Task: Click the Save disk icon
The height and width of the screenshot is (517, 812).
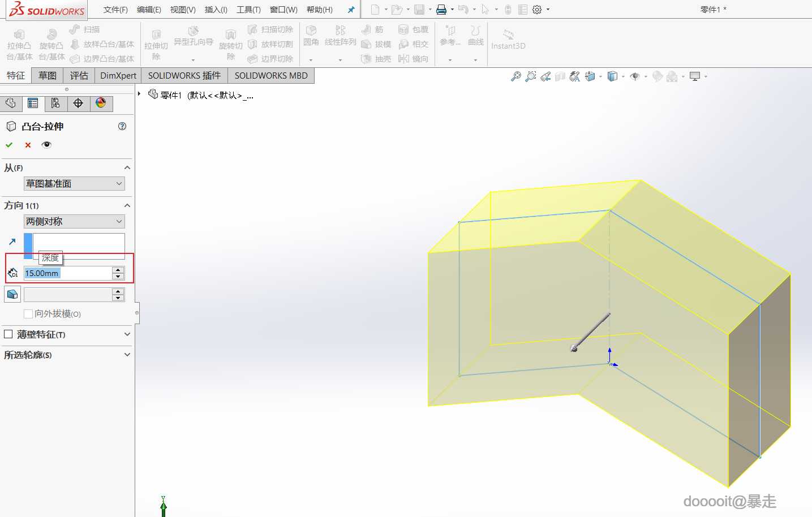Action: (x=419, y=10)
